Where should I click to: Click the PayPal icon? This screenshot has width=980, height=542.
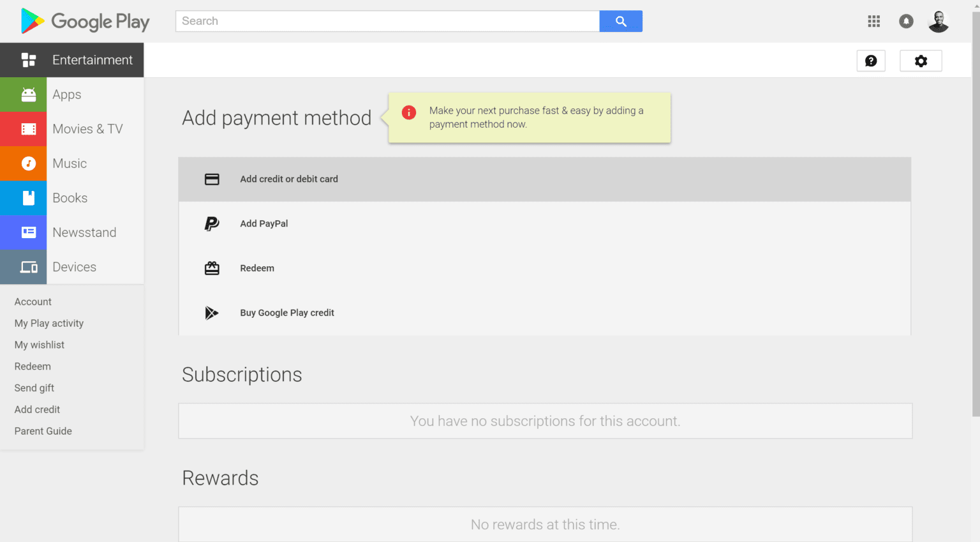(212, 223)
